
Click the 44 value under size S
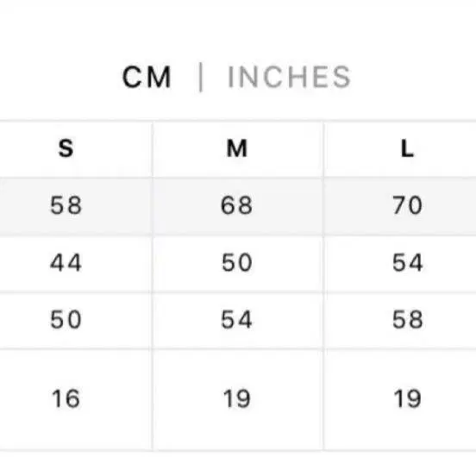66,262
